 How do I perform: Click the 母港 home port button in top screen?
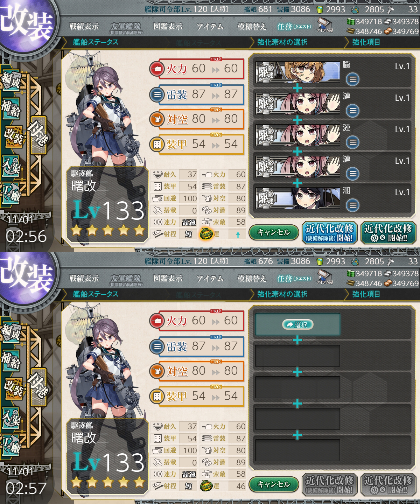pos(38,135)
